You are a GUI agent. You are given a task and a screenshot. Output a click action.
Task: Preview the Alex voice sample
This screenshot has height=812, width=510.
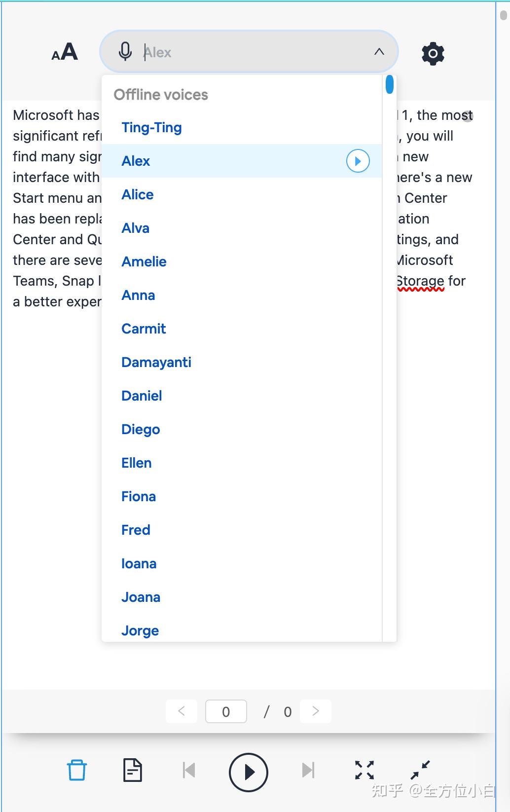(x=358, y=161)
